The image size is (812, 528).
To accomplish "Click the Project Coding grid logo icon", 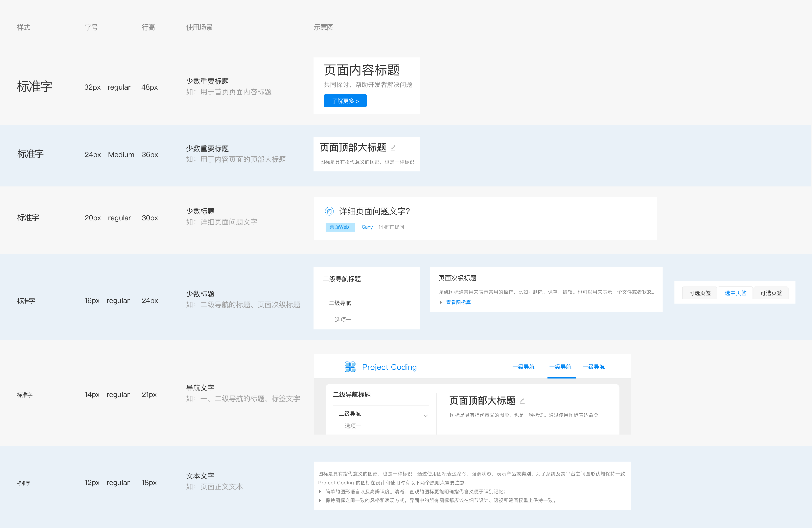I will [350, 367].
